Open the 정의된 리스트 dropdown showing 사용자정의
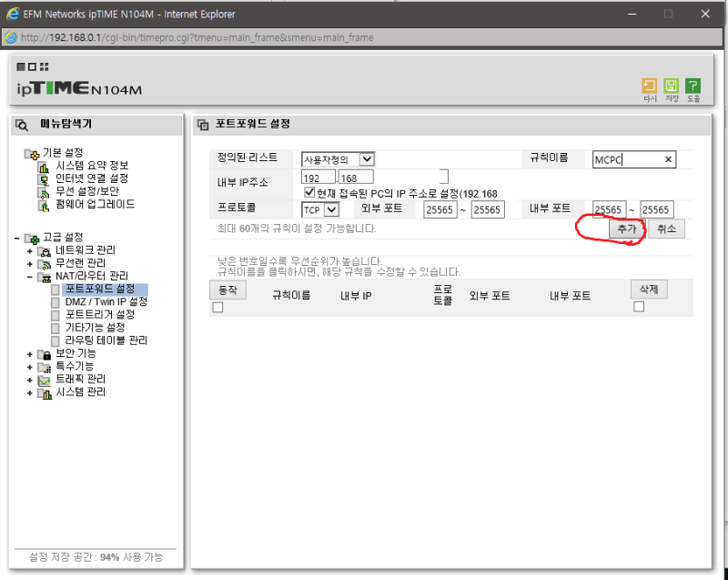This screenshot has height=580, width=728. [337, 158]
